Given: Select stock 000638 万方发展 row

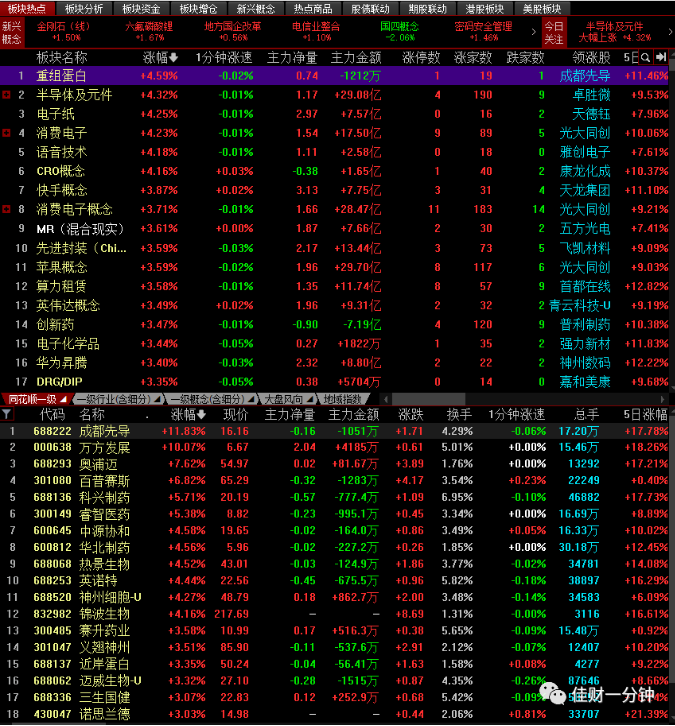Looking at the screenshot, I should tap(334, 448).
